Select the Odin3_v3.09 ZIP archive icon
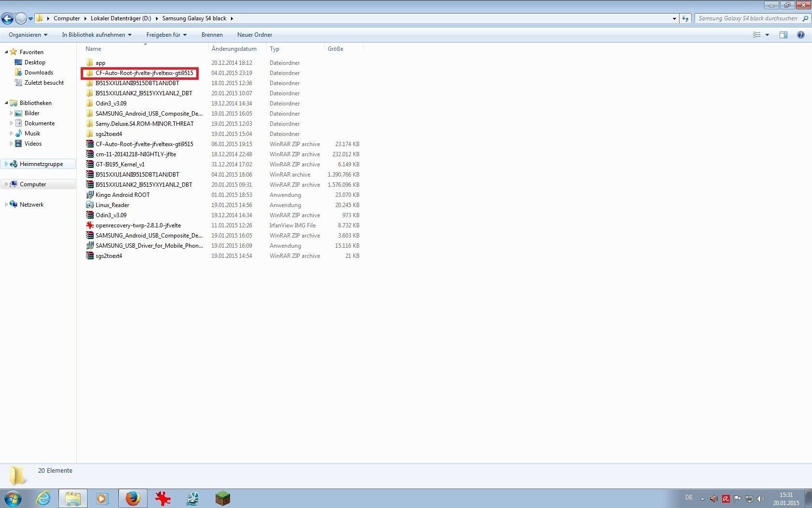This screenshot has height=508, width=812. coord(89,215)
